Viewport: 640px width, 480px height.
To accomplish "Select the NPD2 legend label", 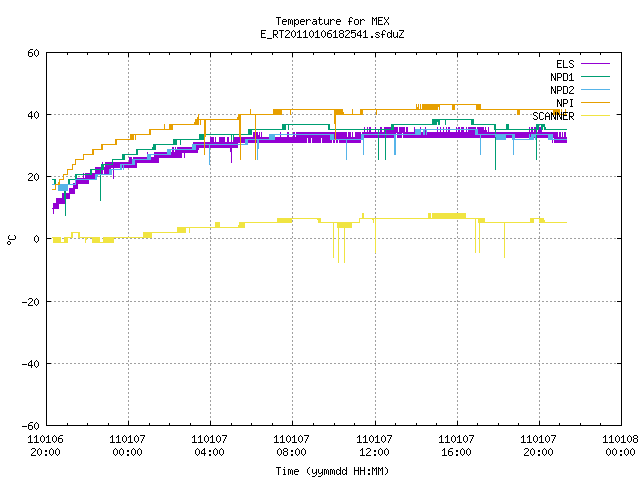I will pyautogui.click(x=562, y=90).
